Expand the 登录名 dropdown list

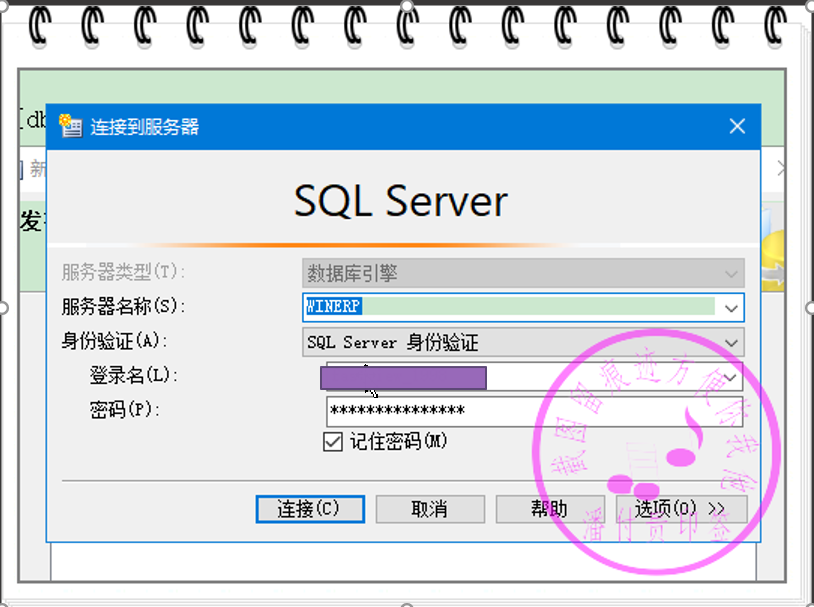click(731, 377)
